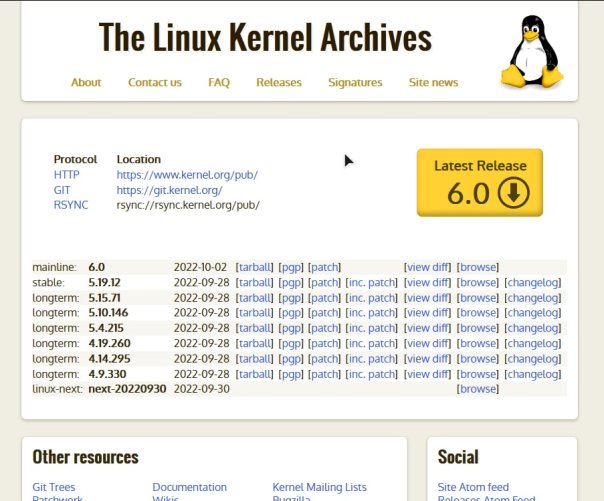View diff for stable 5.19.12
The image size is (604, 501).
pyautogui.click(x=428, y=283)
